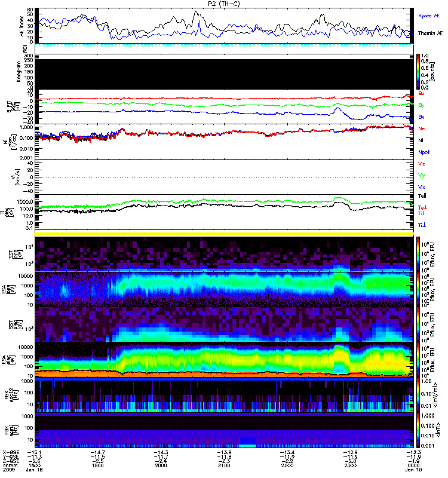This screenshot has height=478, width=448.
Task: Click the ESA ion Eflux color bar
Action: coord(418,289)
